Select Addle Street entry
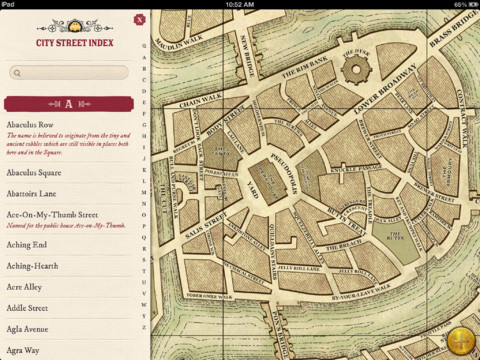 pos(69,308)
